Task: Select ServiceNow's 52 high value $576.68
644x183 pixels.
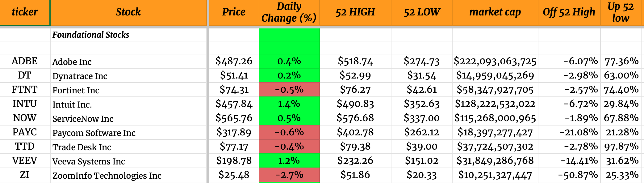Action: coord(355,118)
